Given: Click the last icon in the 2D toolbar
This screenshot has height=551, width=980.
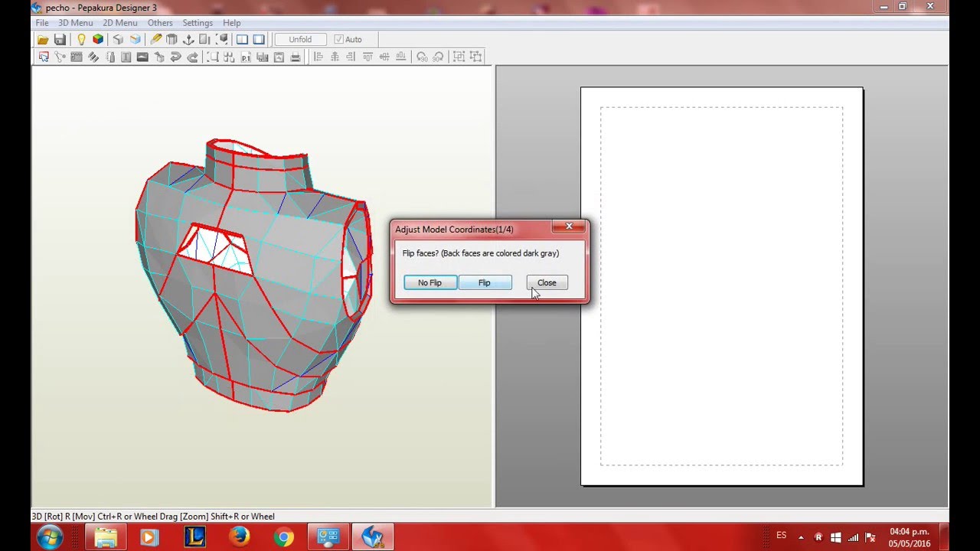Looking at the screenshot, I should click(x=475, y=57).
